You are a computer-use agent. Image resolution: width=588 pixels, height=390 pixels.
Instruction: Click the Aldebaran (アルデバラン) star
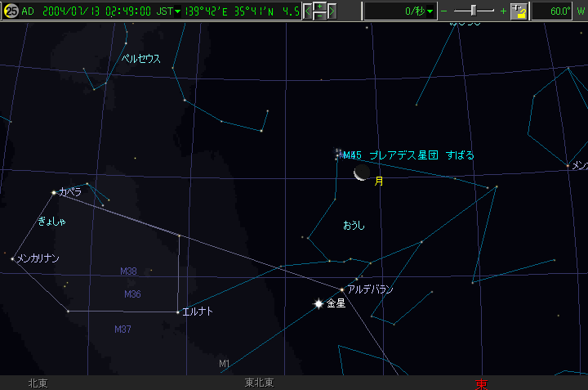point(342,289)
